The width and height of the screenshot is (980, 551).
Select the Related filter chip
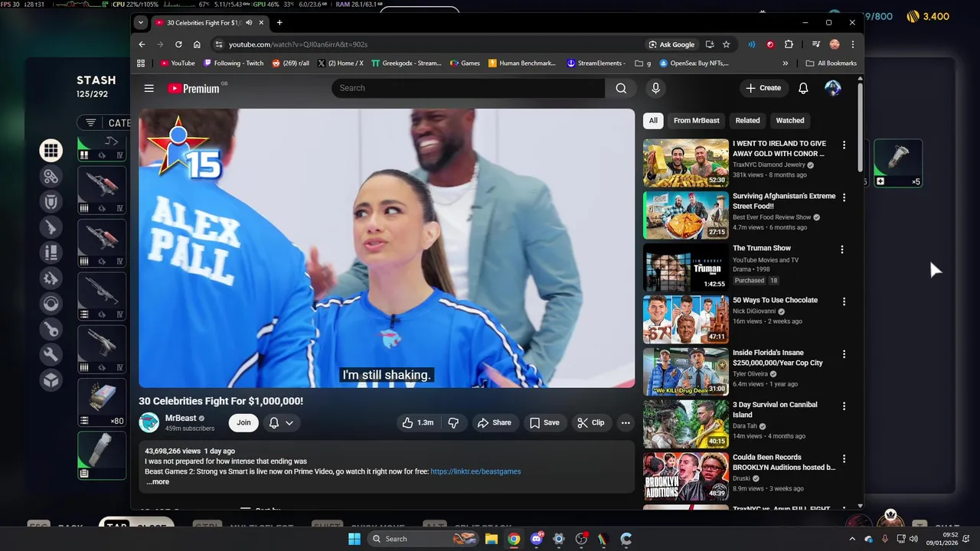748,120
